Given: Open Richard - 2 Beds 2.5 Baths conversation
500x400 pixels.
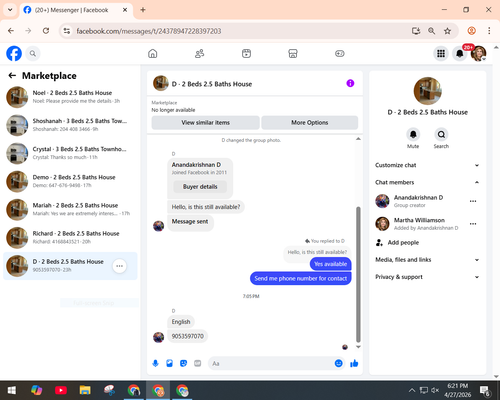Looking at the screenshot, I should click(70, 238).
